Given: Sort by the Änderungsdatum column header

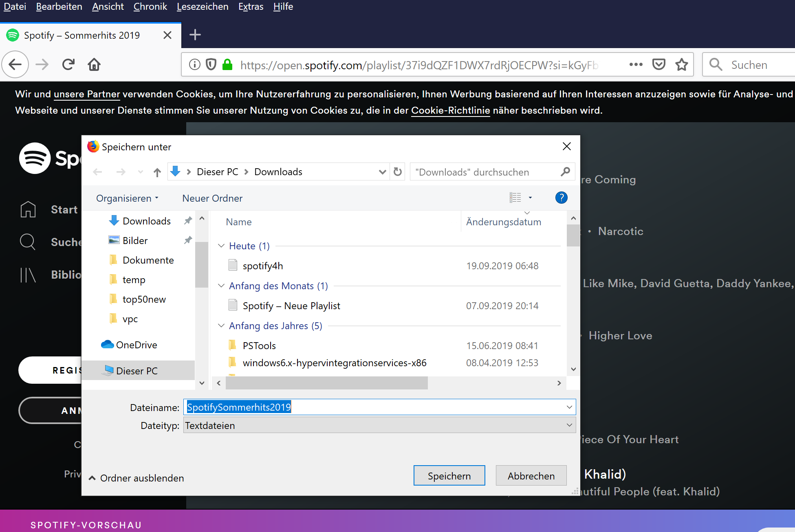Looking at the screenshot, I should (x=504, y=222).
